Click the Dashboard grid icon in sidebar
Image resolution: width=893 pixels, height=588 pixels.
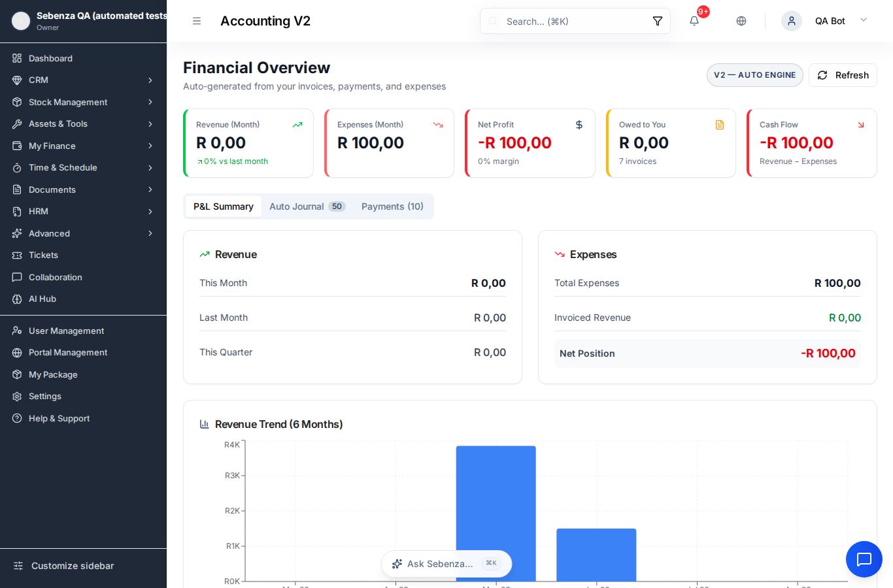pos(17,58)
